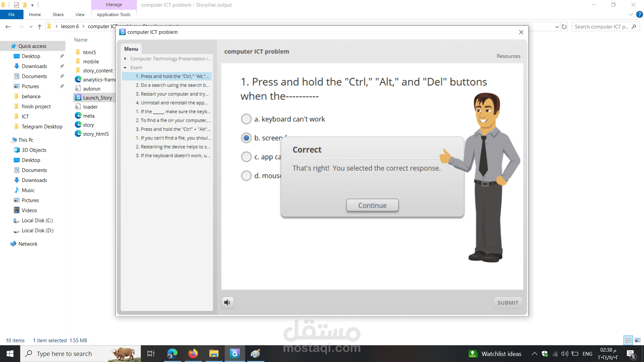Open the address bar history dropdown
This screenshot has height=362, width=644.
[557, 27]
